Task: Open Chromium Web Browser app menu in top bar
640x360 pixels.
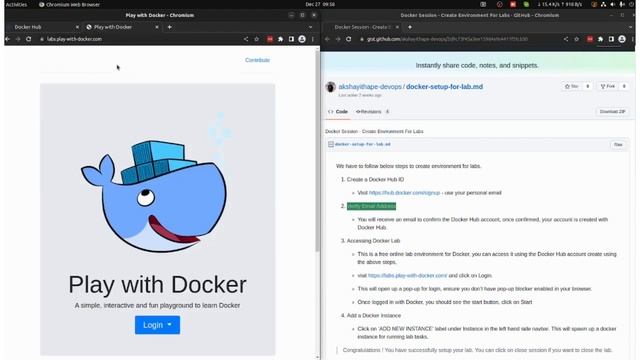Action: [x=69, y=4]
